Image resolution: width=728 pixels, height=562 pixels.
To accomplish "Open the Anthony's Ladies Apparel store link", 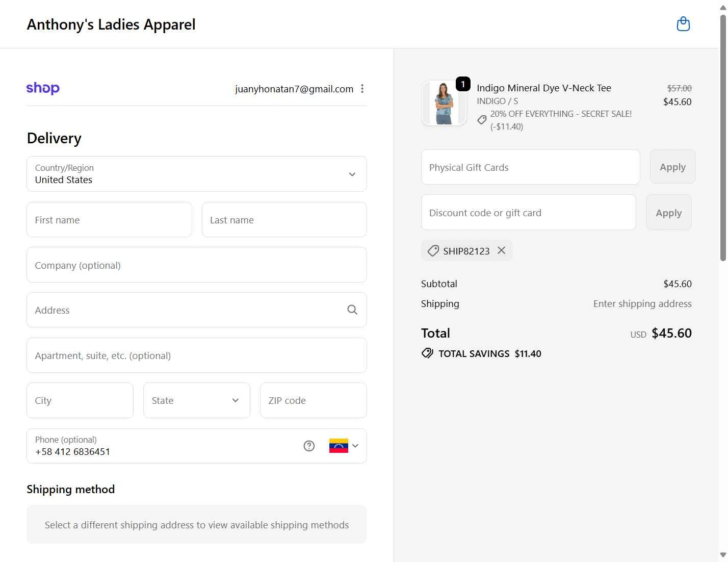I will coord(111,24).
